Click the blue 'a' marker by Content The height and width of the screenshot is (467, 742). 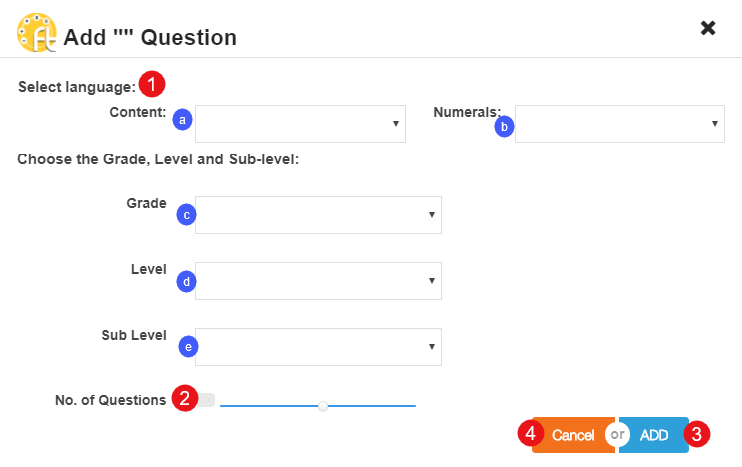click(182, 120)
